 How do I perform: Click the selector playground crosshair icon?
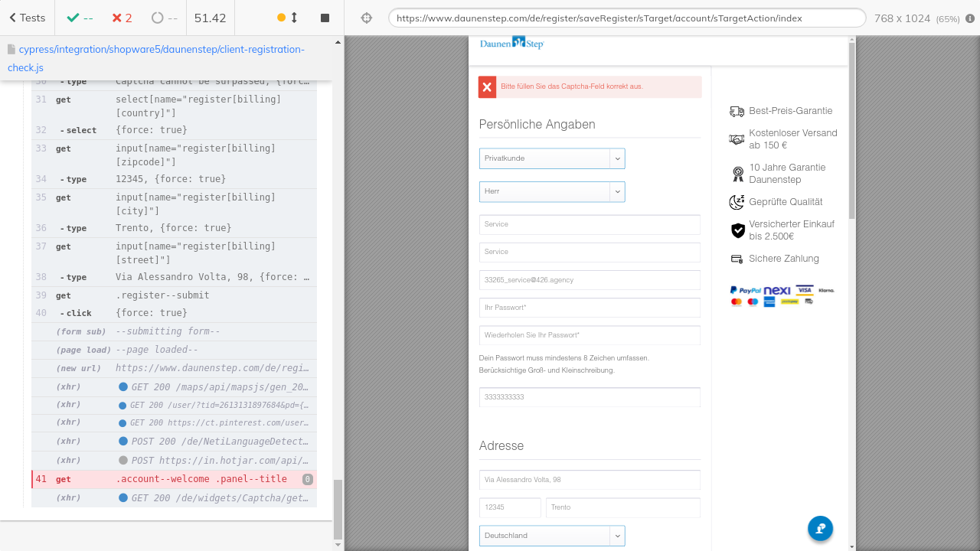click(x=366, y=18)
